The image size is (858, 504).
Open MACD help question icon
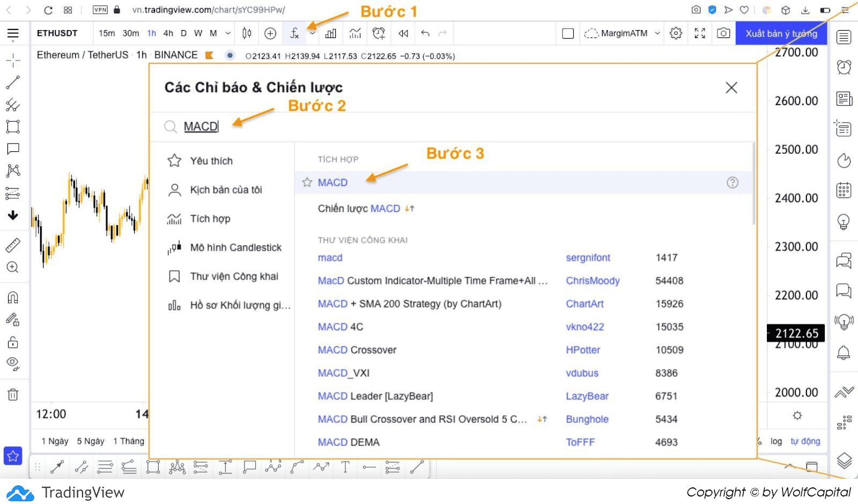(x=733, y=182)
